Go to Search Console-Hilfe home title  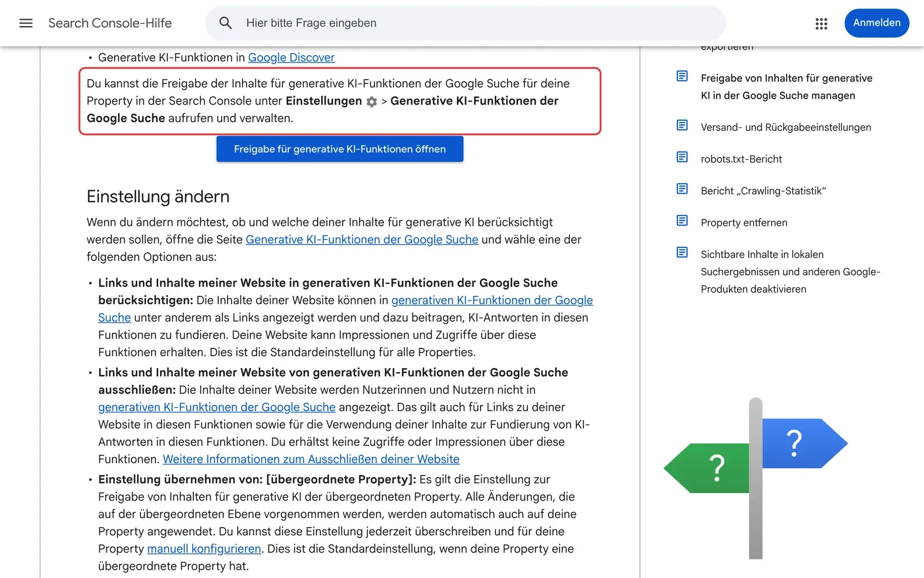[x=110, y=23]
